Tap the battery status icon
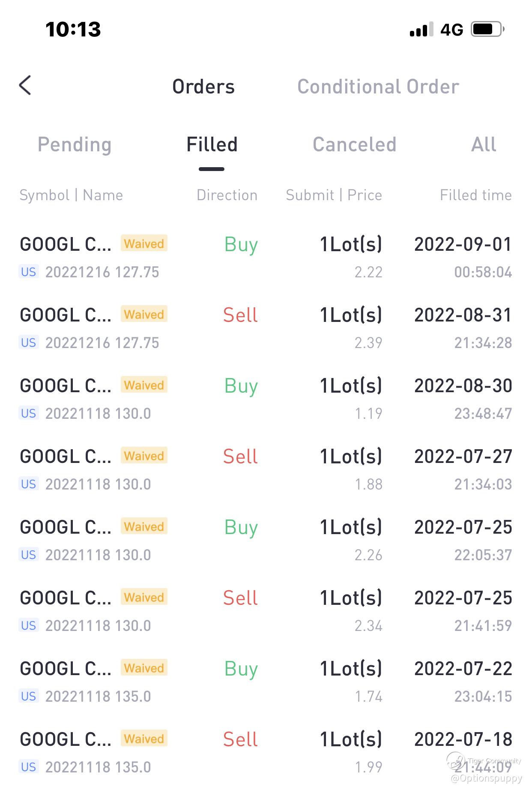 click(x=487, y=30)
